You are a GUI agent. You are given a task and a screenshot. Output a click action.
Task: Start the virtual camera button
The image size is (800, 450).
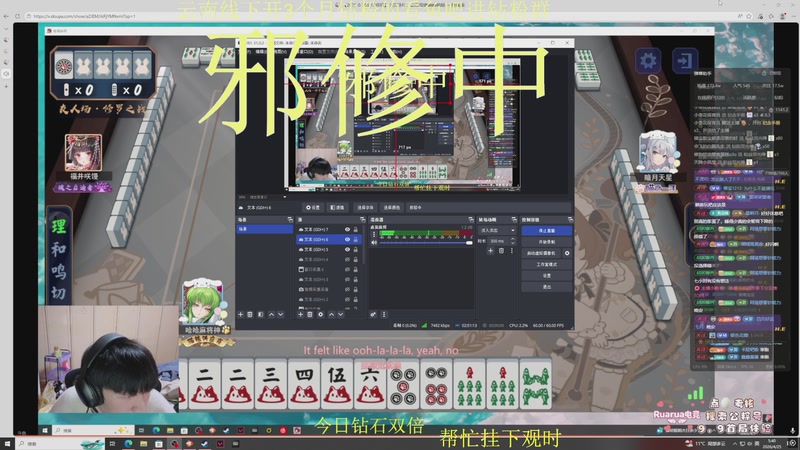541,253
